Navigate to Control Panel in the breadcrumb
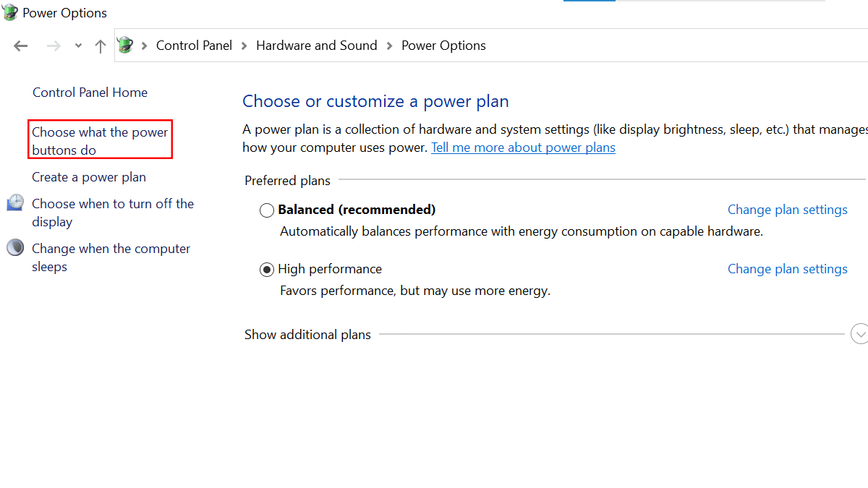The image size is (868, 488). (194, 46)
